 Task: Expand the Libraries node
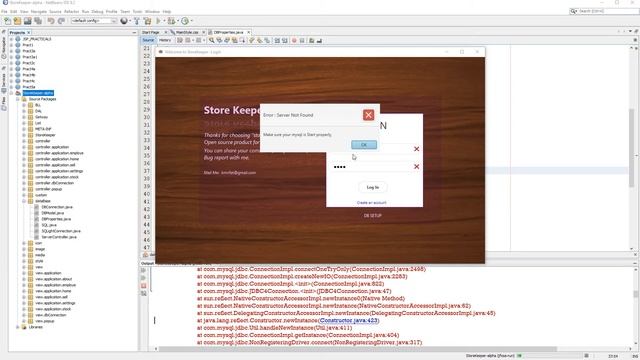pos(18,327)
